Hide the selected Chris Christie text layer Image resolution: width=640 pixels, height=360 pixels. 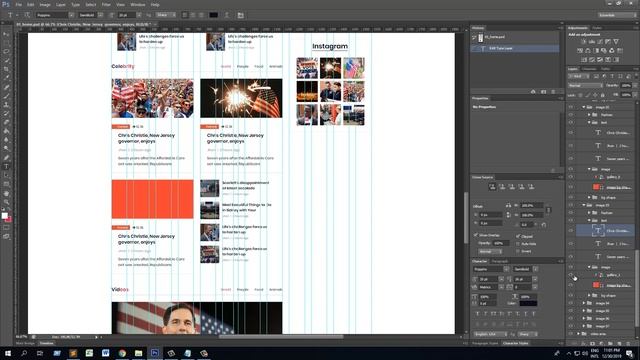(x=571, y=231)
